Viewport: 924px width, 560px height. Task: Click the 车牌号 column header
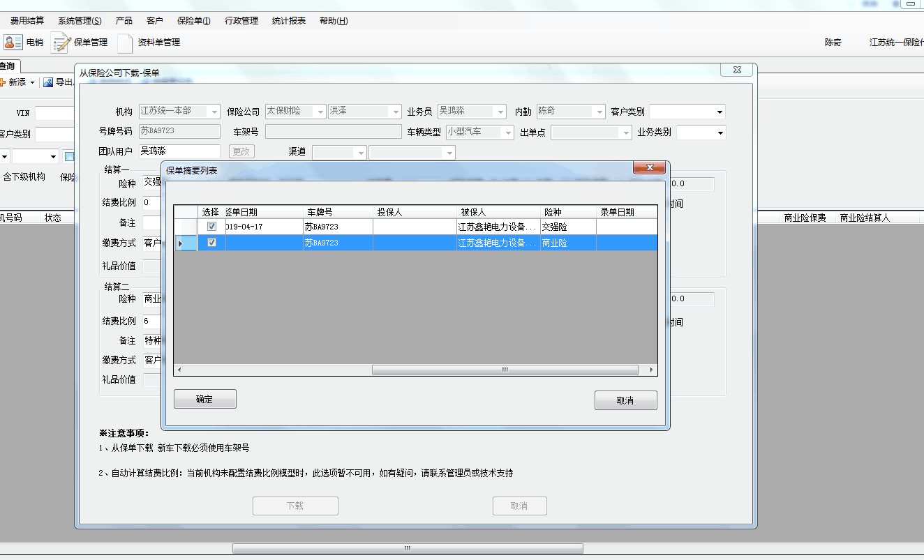(x=338, y=212)
